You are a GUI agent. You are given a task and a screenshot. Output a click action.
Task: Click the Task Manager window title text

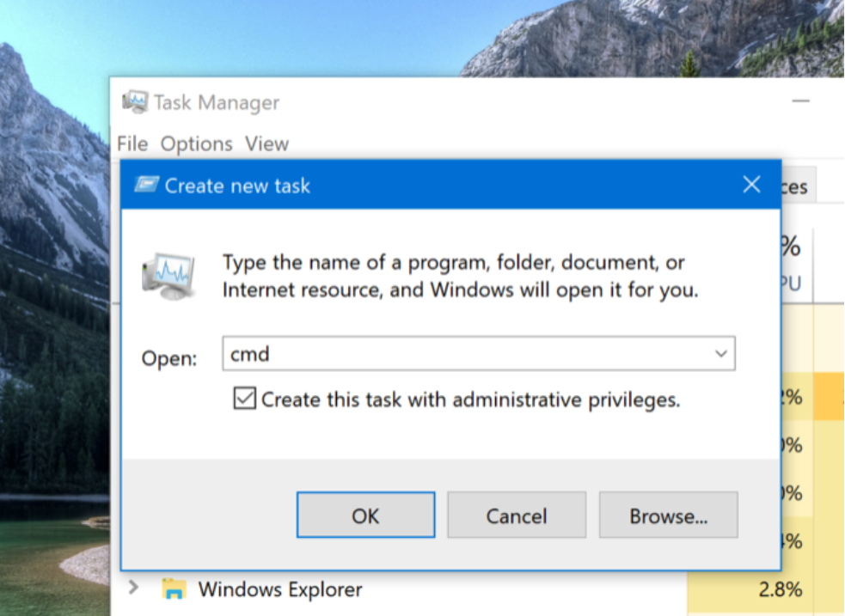[217, 102]
